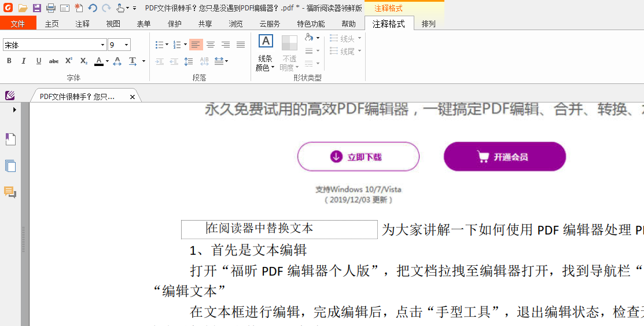The width and height of the screenshot is (644, 326).
Task: Open the paragraph spacing dropdown icon
Action: click(221, 61)
